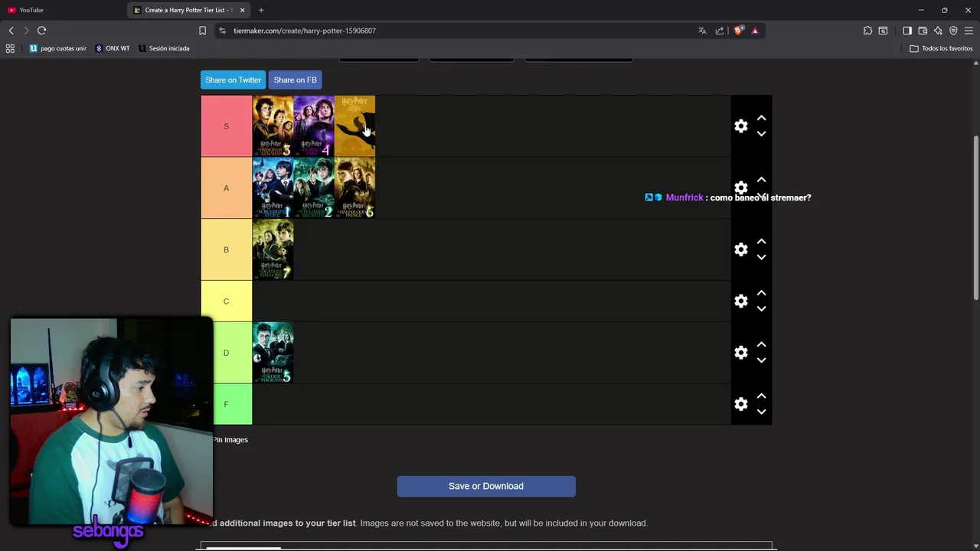Select Half-Blood Prince poster 6
This screenshot has width=980, height=551.
point(354,188)
